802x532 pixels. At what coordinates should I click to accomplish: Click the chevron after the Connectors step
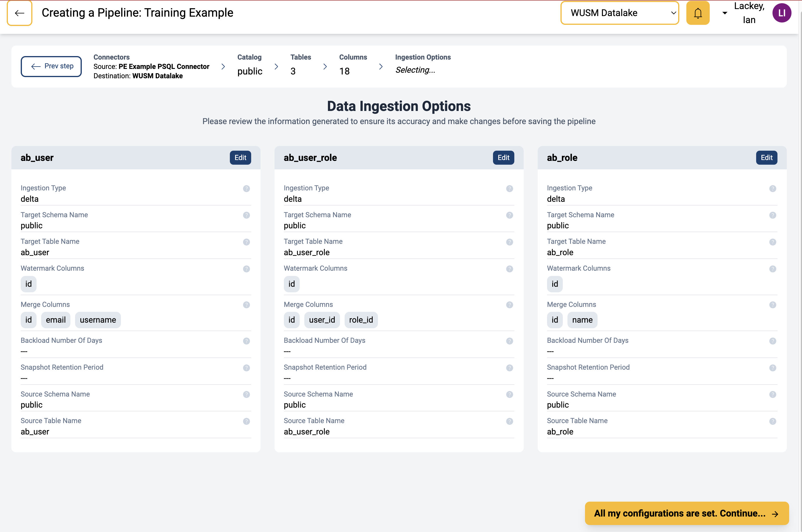click(x=223, y=67)
